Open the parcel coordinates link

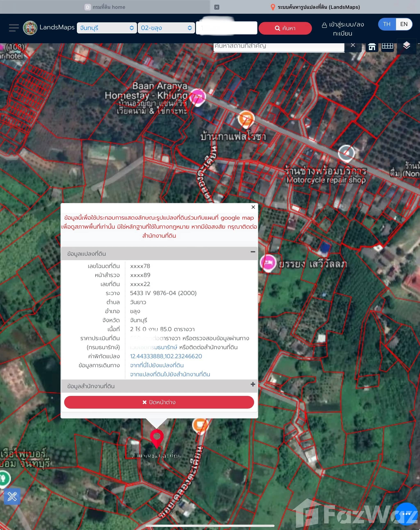pos(166,356)
